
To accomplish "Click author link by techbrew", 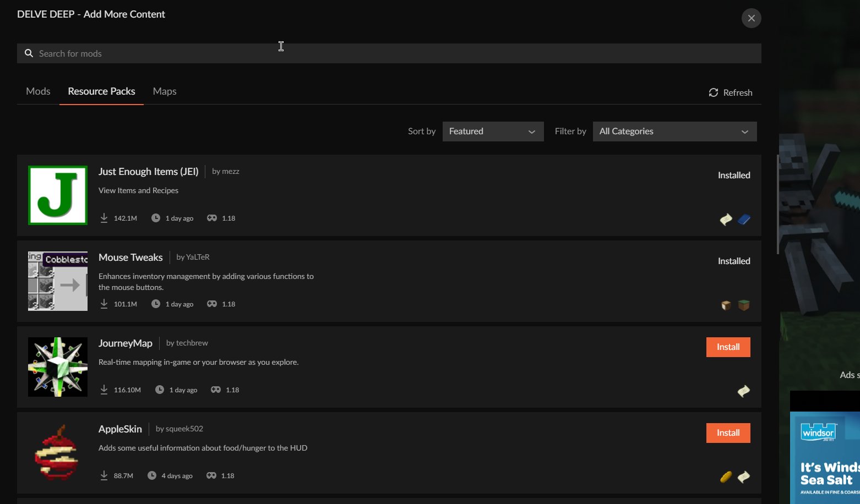I will click(x=187, y=343).
